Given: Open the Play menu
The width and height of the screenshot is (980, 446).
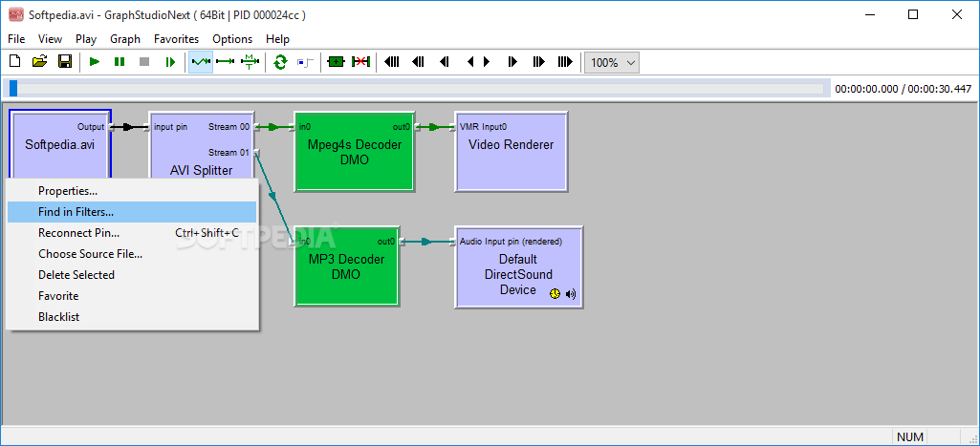Looking at the screenshot, I should click(x=86, y=39).
